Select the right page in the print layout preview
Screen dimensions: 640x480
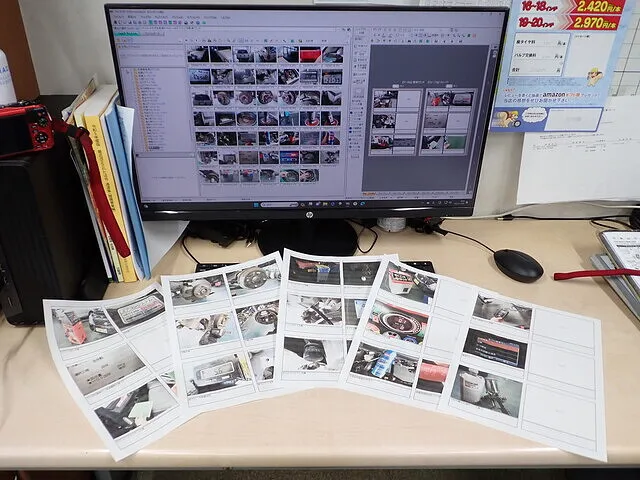coord(448,122)
